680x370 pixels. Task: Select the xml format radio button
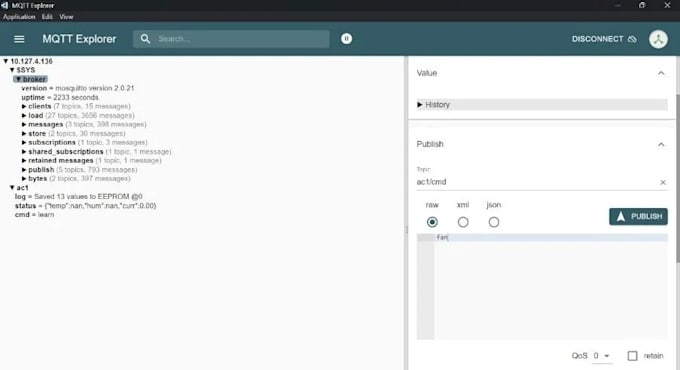click(x=463, y=222)
